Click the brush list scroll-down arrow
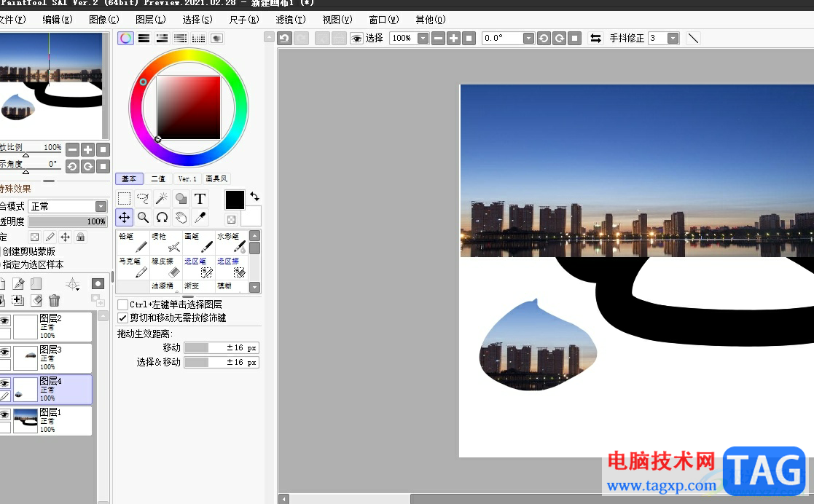 click(x=254, y=287)
